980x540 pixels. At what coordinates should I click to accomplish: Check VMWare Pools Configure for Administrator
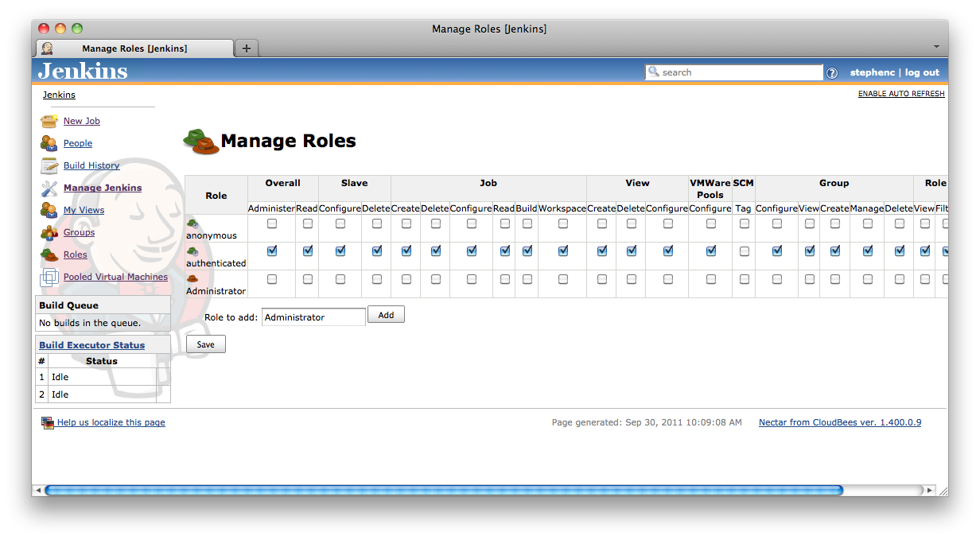coord(711,279)
